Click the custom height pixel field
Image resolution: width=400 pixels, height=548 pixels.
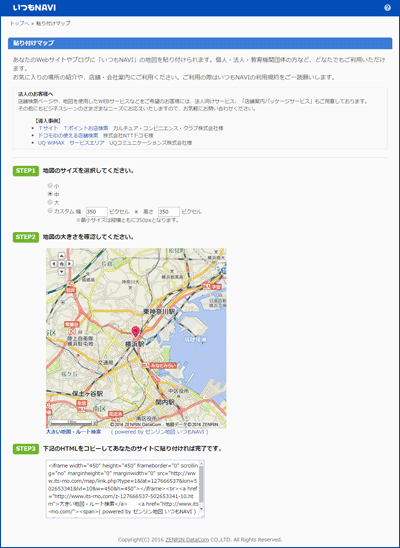pyautogui.click(x=169, y=212)
